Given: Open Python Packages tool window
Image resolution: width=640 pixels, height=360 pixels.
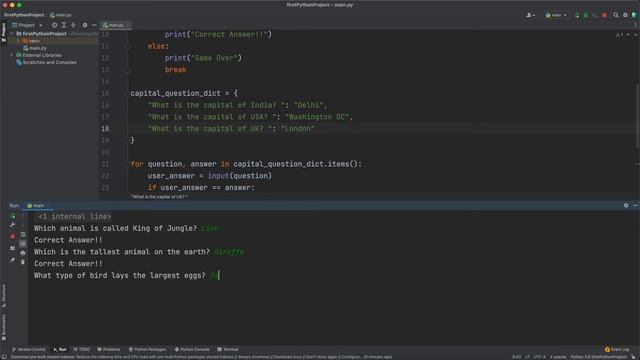Looking at the screenshot, I should tap(147, 349).
